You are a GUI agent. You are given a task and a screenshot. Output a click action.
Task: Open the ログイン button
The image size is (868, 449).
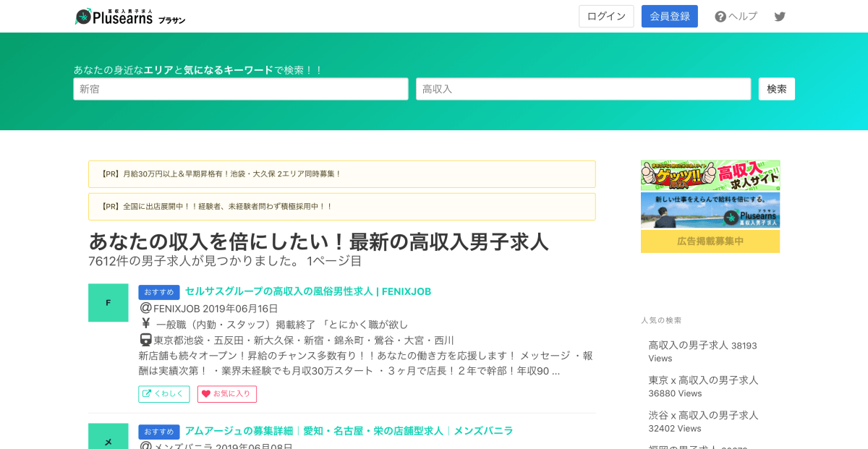(606, 15)
